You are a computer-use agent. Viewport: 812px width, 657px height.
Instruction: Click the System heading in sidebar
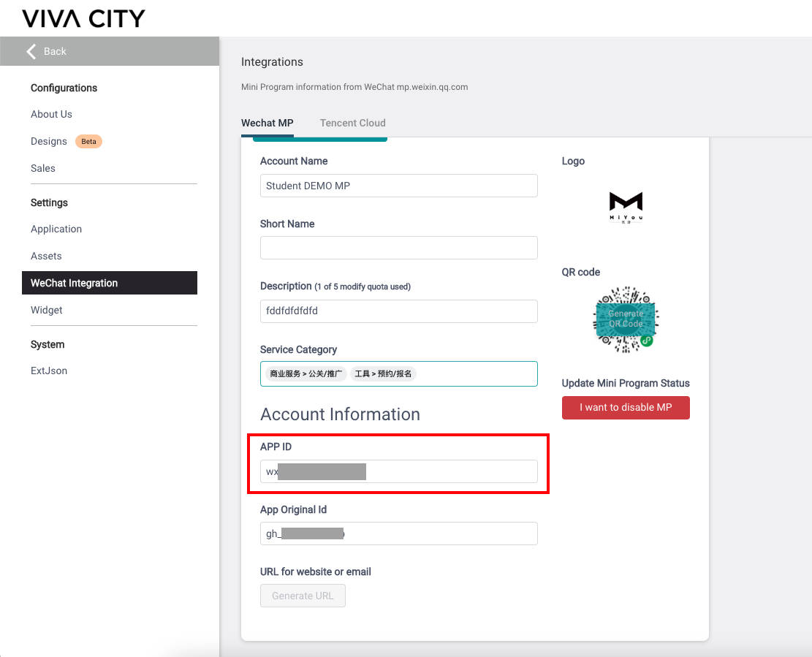coord(48,345)
